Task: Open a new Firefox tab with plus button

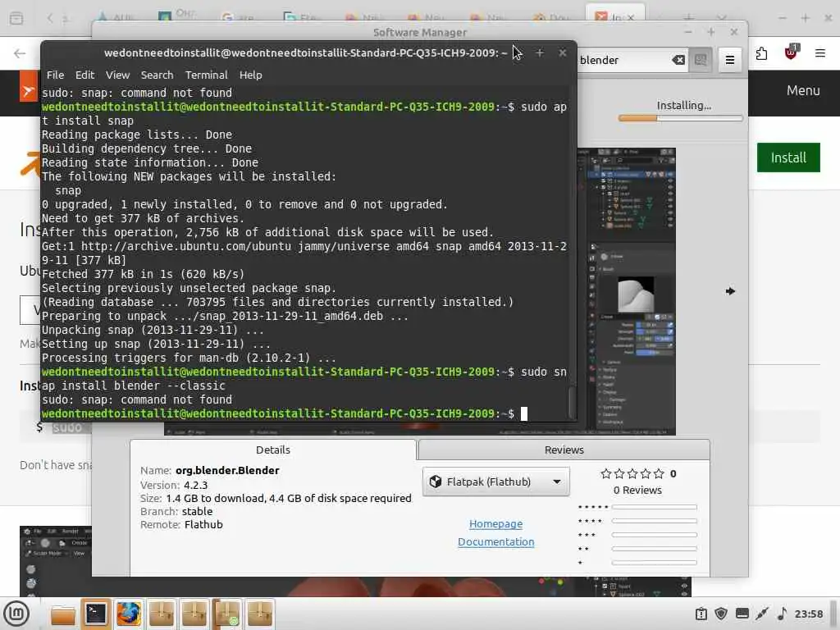Action: click(x=688, y=18)
